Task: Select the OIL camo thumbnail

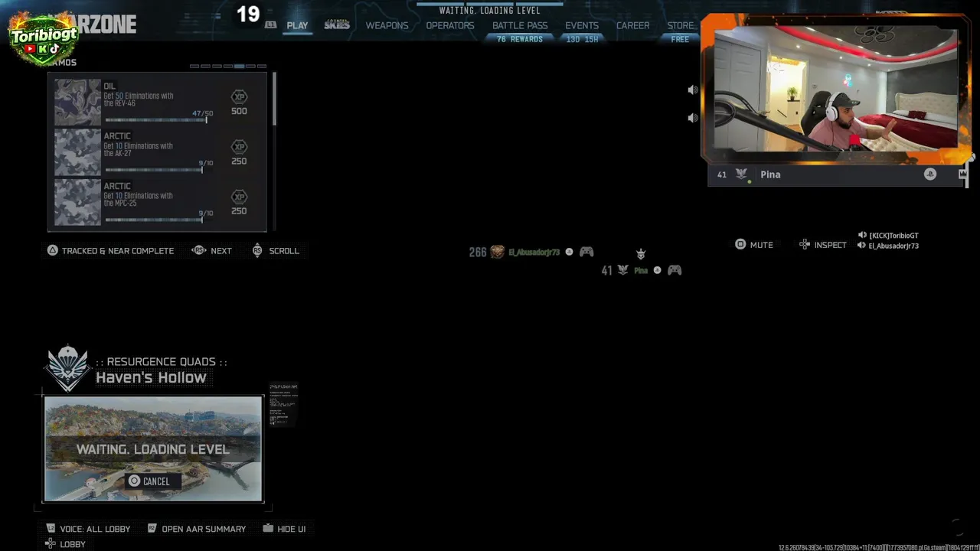Action: tap(77, 102)
